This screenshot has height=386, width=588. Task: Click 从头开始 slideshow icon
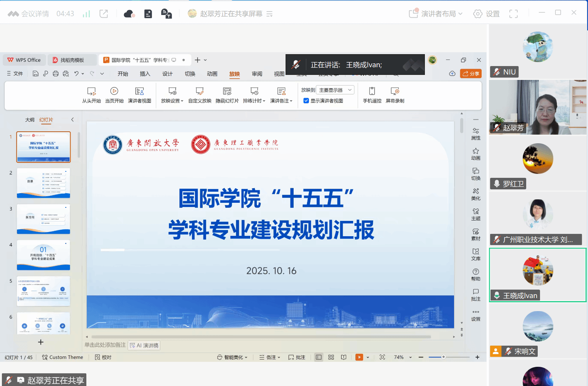tap(91, 91)
